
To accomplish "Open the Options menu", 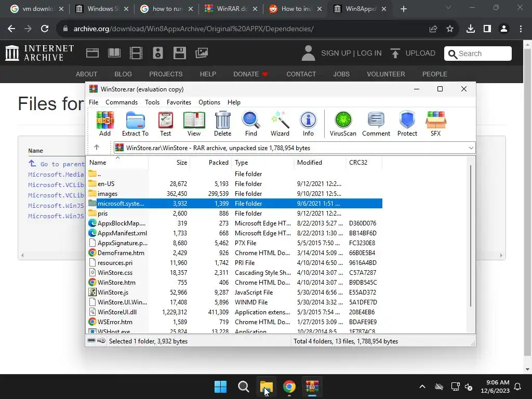I will coord(209,102).
